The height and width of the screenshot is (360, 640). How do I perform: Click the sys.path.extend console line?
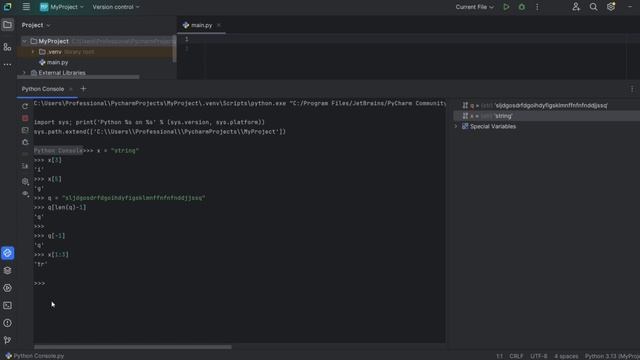point(160,132)
